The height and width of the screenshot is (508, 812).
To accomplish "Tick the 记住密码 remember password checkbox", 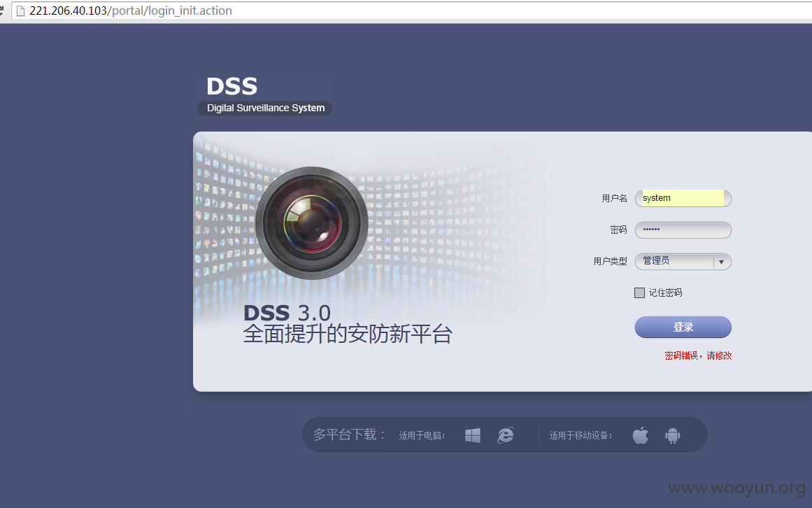I will [x=639, y=292].
